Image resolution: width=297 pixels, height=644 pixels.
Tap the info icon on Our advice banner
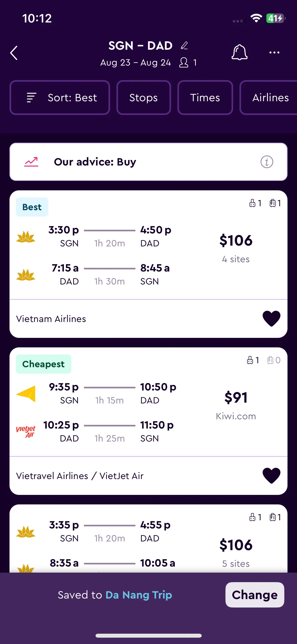[x=267, y=162]
